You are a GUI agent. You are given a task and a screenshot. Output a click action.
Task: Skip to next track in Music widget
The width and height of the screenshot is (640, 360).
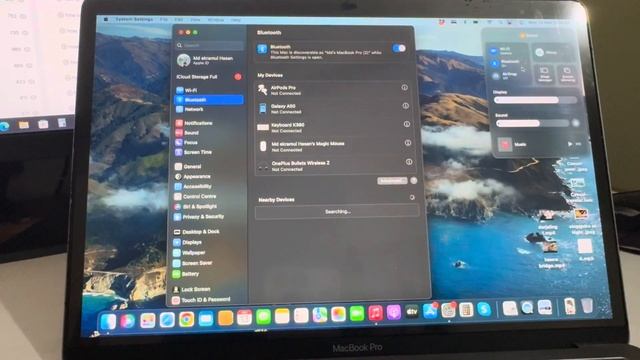click(578, 144)
